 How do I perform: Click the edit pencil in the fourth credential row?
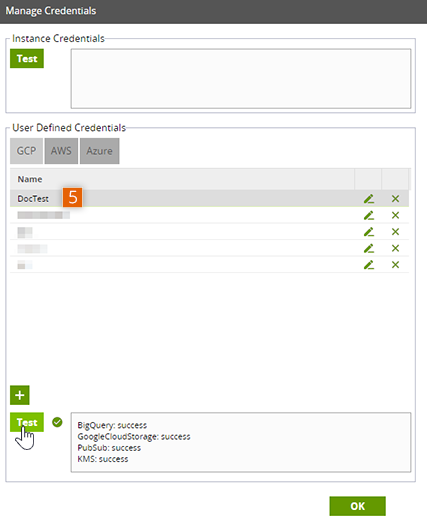[x=369, y=248]
